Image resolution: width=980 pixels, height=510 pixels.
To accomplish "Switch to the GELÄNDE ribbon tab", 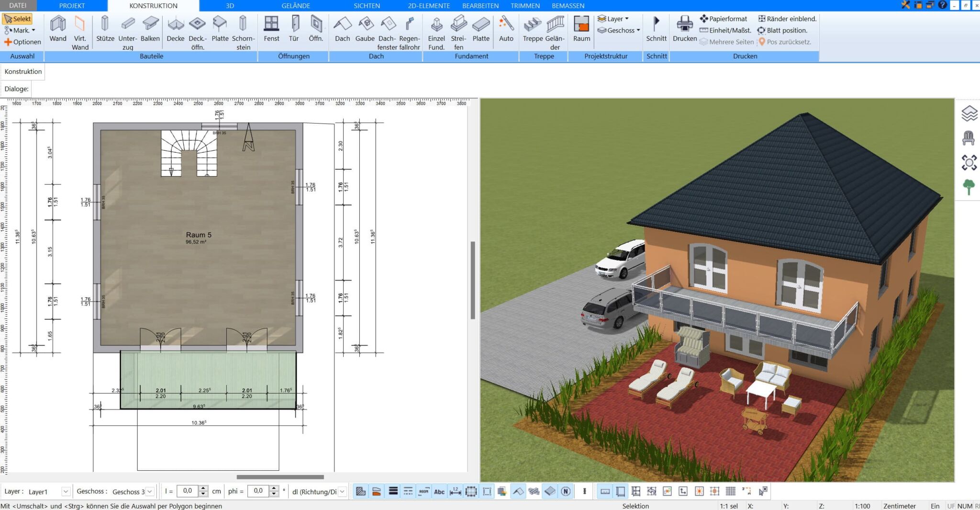I will click(x=296, y=6).
